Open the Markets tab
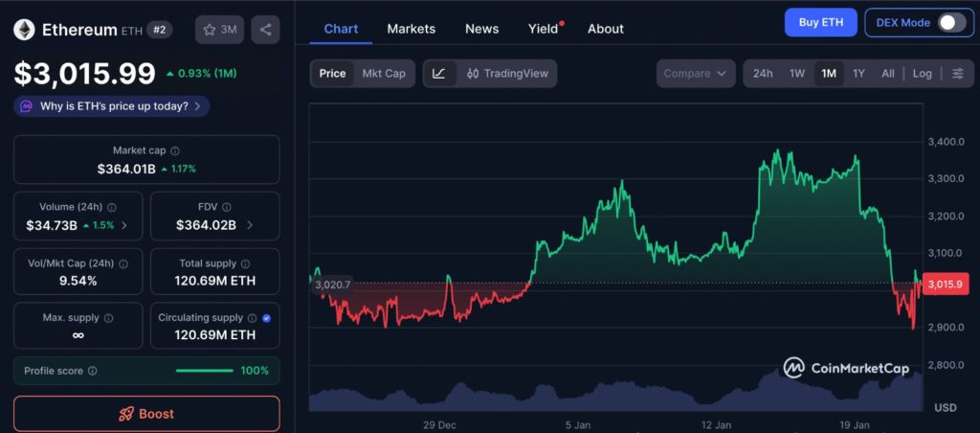Viewport: 980px width, 433px height. (x=412, y=29)
